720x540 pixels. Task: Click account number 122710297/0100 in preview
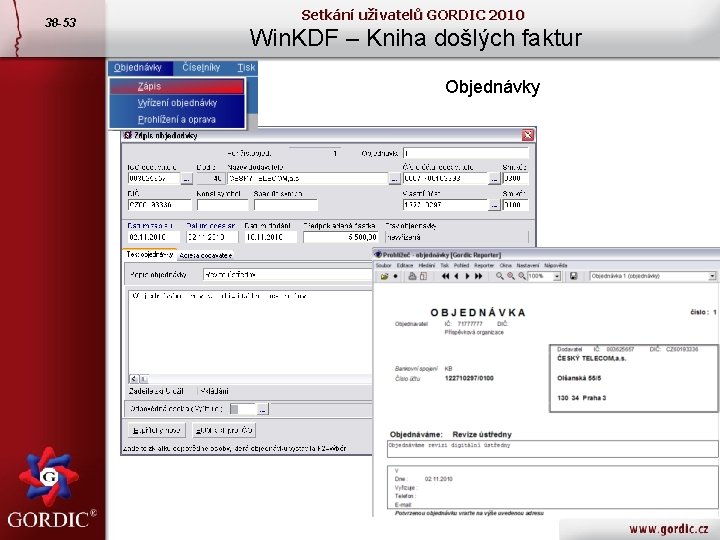(x=469, y=378)
